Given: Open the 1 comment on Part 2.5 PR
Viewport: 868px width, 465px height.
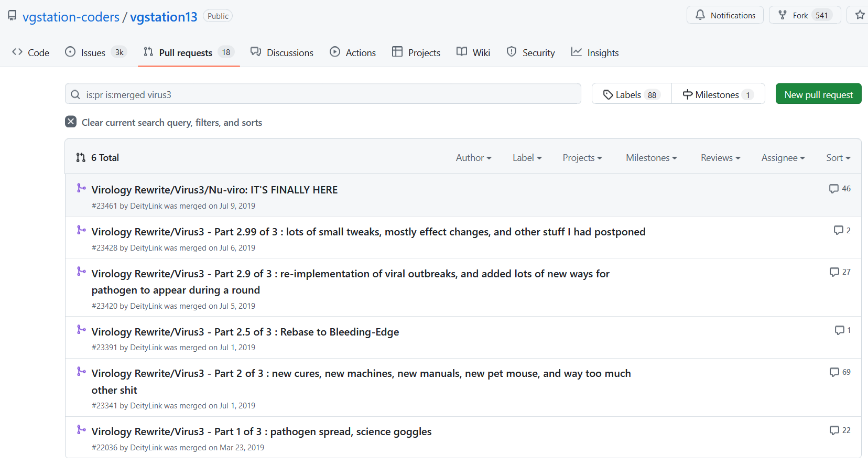Looking at the screenshot, I should pyautogui.click(x=843, y=330).
